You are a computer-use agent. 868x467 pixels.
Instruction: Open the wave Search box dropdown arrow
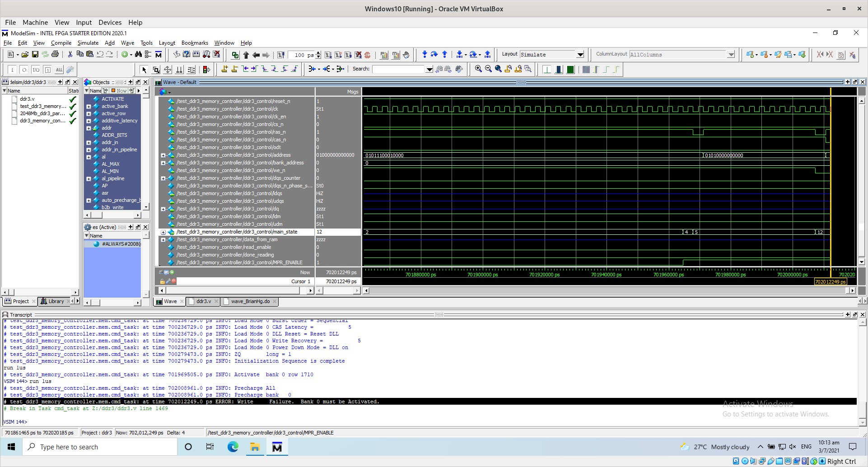click(429, 69)
